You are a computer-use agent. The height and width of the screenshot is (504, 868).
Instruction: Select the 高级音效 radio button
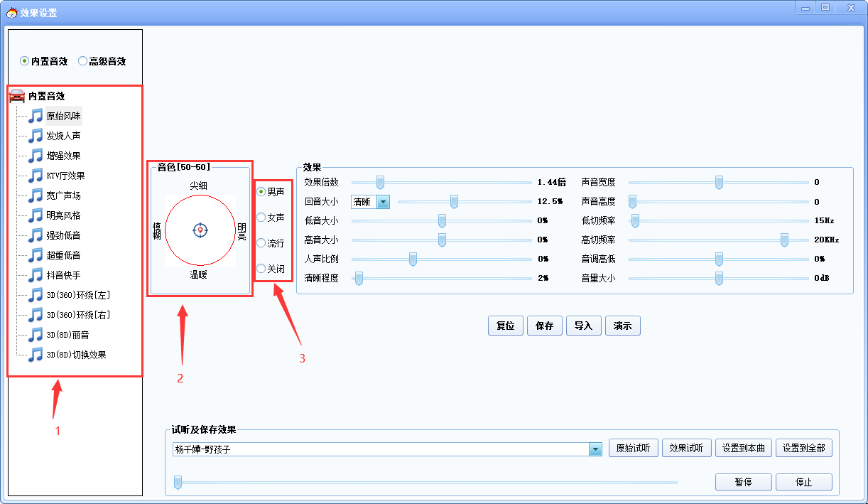82,61
